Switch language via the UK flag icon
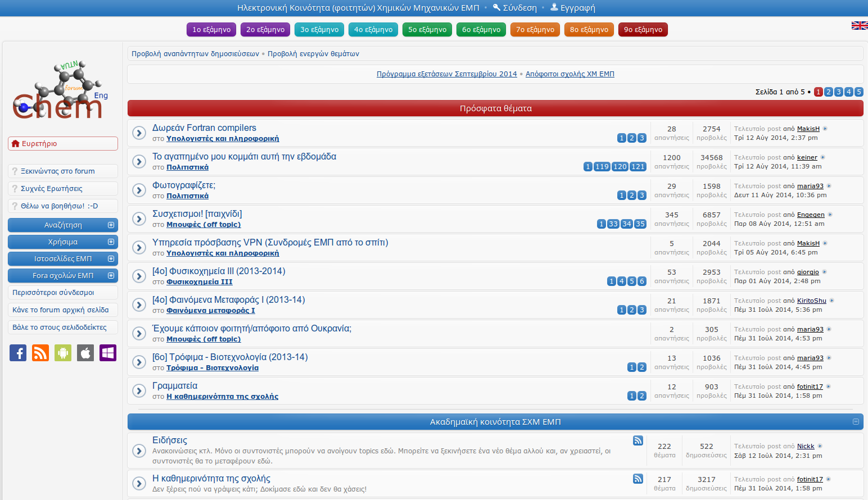This screenshot has height=500, width=868. coord(860,25)
